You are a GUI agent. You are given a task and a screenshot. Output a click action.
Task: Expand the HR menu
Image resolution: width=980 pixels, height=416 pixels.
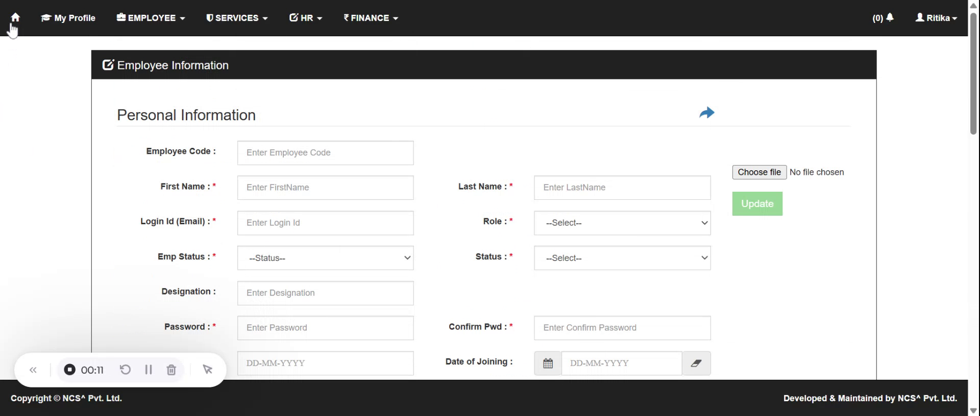pos(306,18)
